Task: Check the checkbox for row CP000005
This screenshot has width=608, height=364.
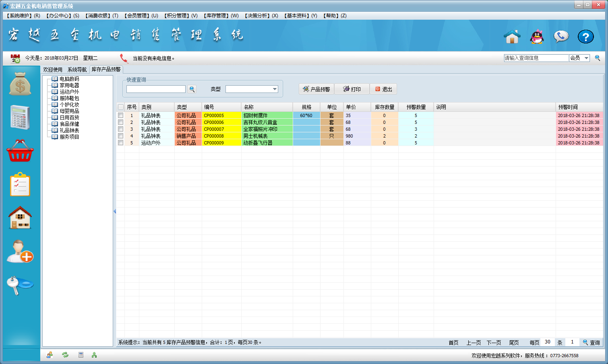Action: click(x=120, y=115)
